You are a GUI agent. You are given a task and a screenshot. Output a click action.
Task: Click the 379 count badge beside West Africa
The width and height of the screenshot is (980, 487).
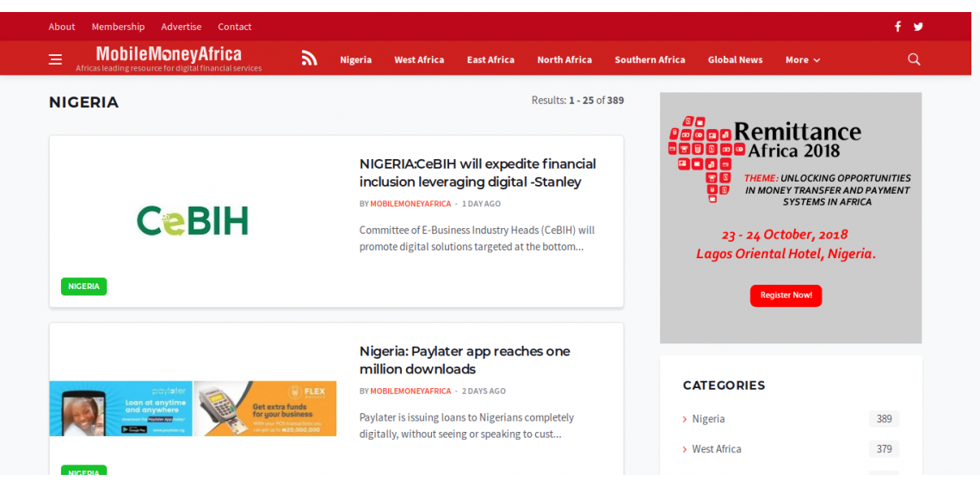pyautogui.click(x=884, y=449)
